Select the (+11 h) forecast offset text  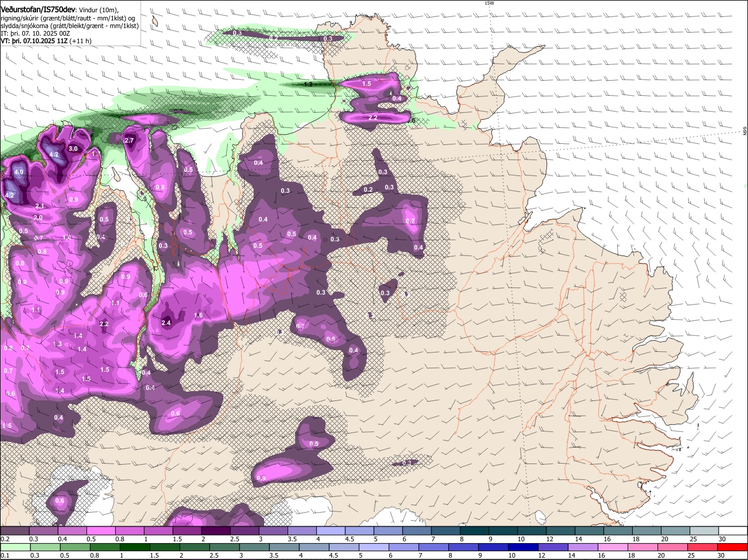tap(81, 42)
